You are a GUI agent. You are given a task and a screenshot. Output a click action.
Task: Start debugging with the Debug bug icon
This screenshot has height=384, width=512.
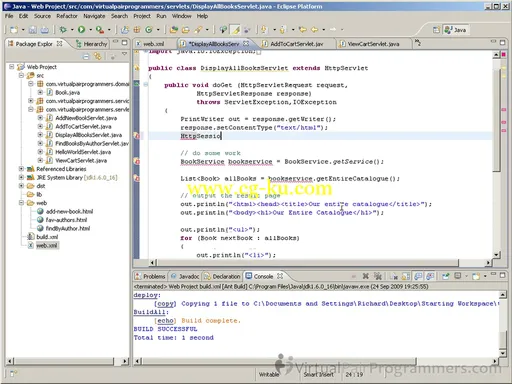pos(63,30)
